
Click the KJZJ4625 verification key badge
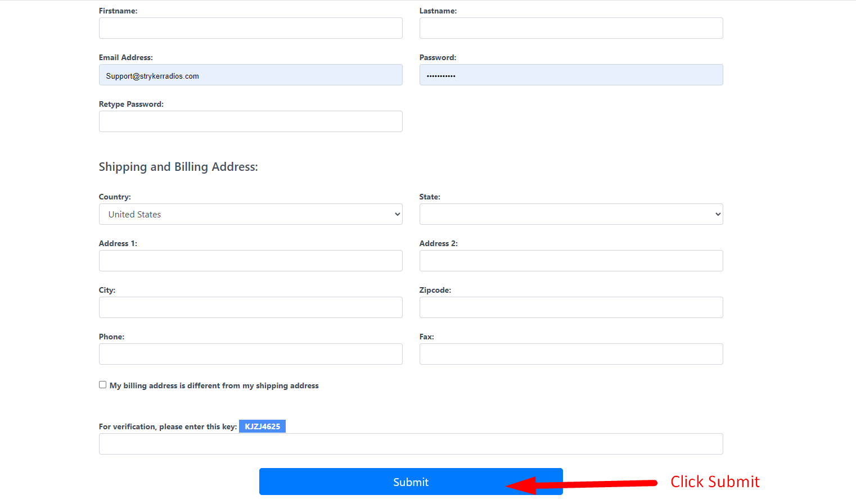tap(262, 426)
